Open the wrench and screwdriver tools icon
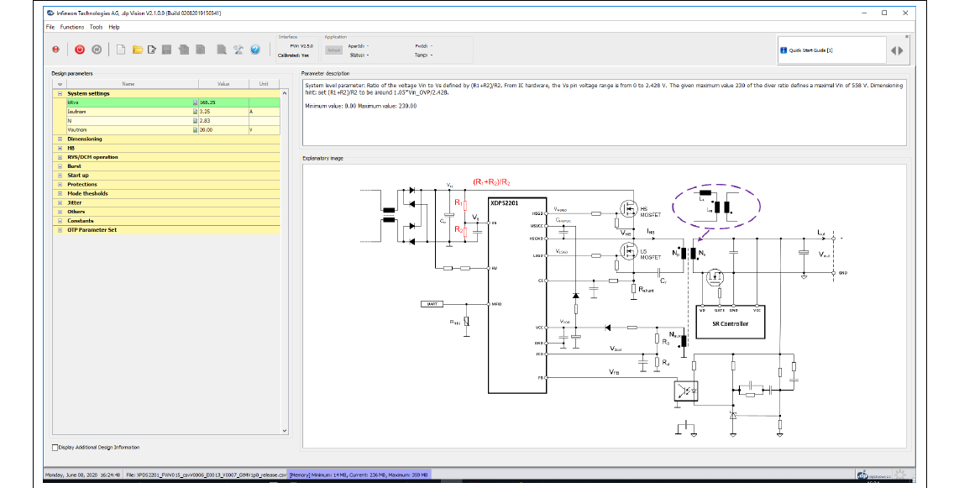Viewport: 980px width, 488px height. (x=238, y=50)
